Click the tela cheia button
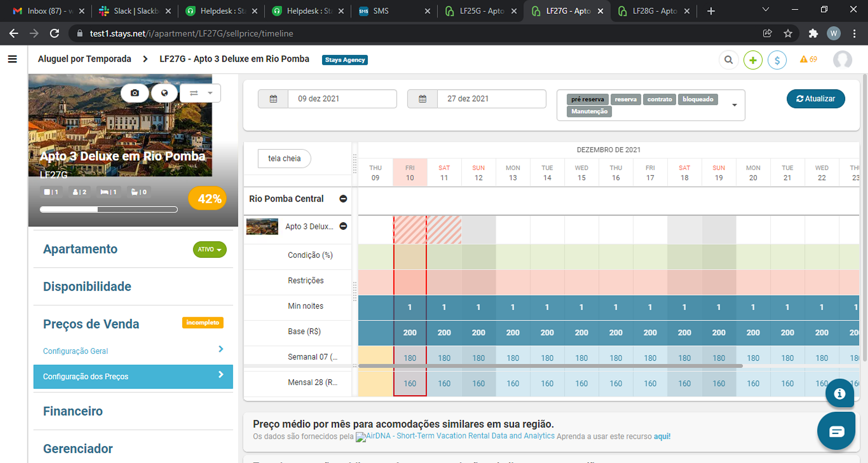868x463 pixels. (284, 159)
